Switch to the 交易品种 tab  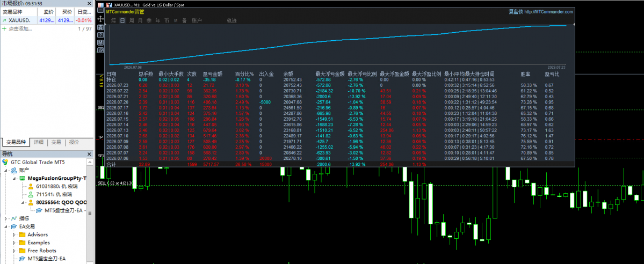[x=16, y=142]
